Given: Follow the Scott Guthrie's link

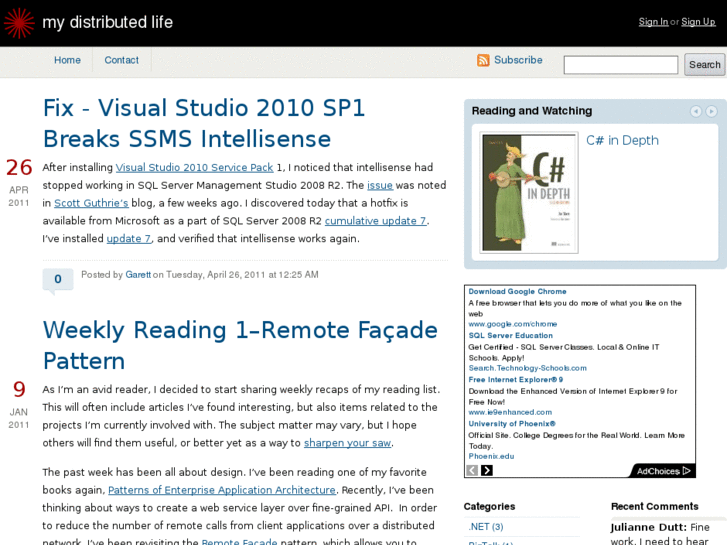Looking at the screenshot, I should pyautogui.click(x=91, y=203).
